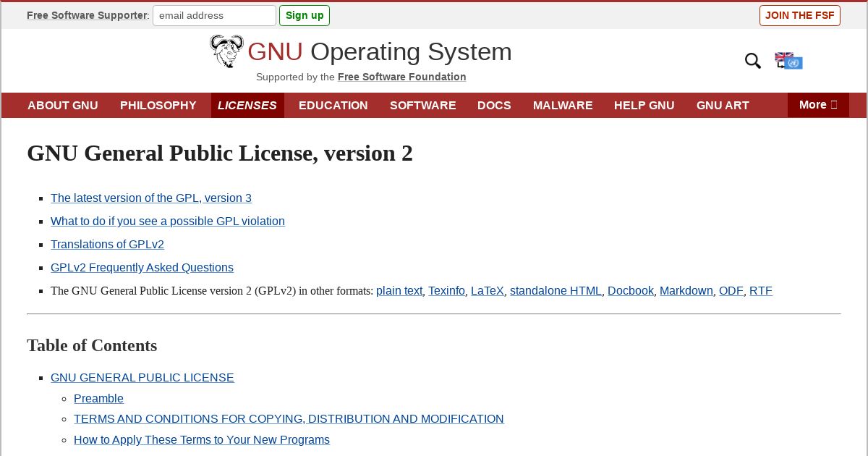Image resolution: width=868 pixels, height=456 pixels.
Task: Follow the Free Software Foundation link
Action: [402, 77]
